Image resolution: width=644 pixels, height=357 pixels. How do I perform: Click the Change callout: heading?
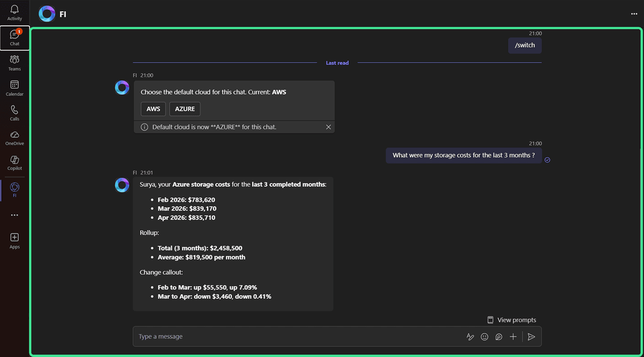click(x=161, y=272)
